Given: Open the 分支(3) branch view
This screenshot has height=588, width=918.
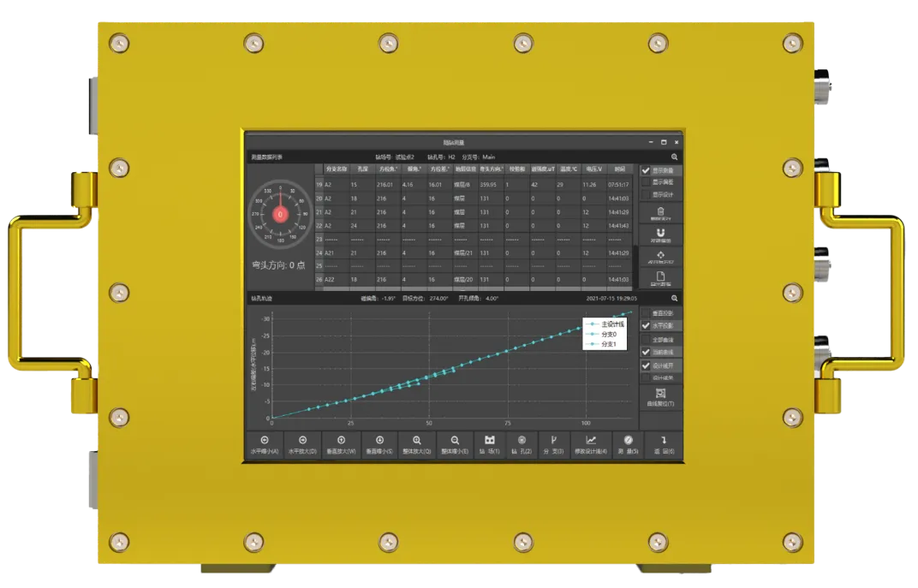Looking at the screenshot, I should click(553, 445).
